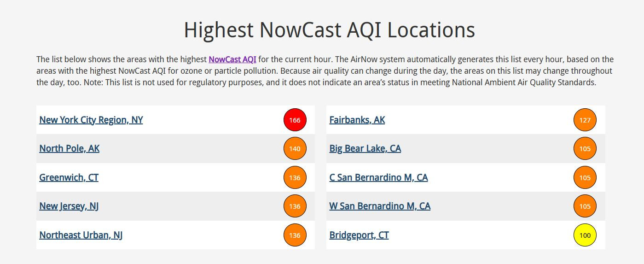Viewport: 644px width, 264px height.
Task: Click Greenwich's 136 AQI circle
Action: (x=295, y=177)
